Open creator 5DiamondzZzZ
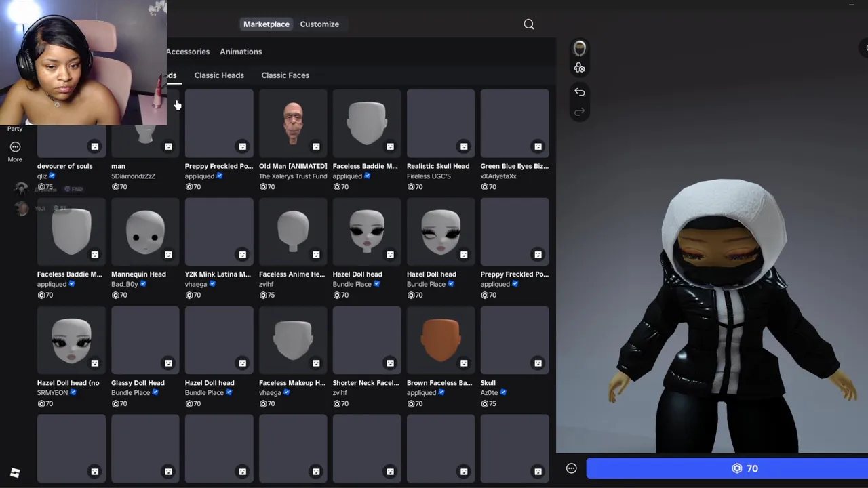Viewport: 868px width, 488px height. pos(133,176)
